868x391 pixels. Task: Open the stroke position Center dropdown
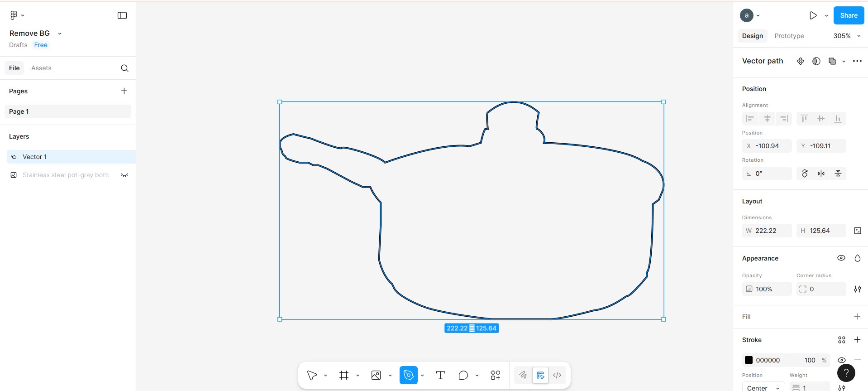[x=763, y=388]
